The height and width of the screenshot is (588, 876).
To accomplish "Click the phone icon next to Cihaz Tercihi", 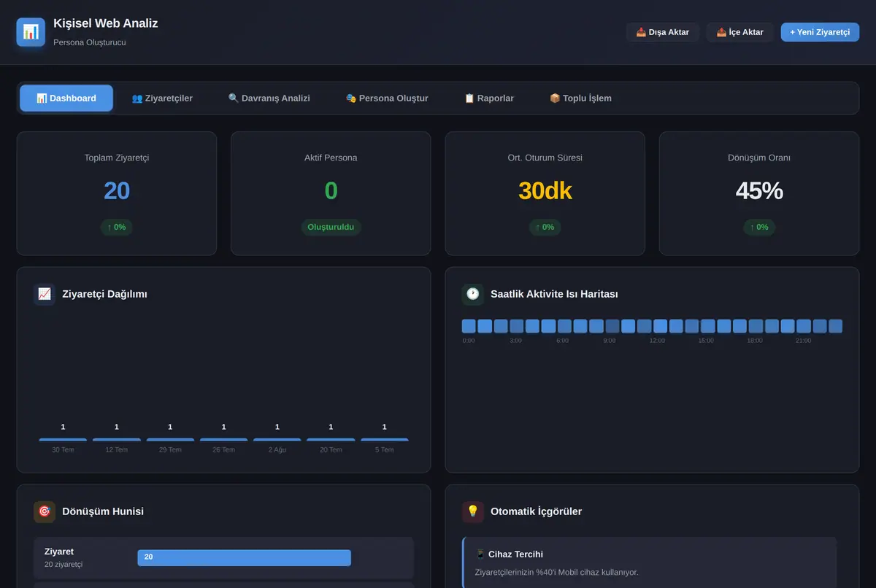I will [480, 554].
